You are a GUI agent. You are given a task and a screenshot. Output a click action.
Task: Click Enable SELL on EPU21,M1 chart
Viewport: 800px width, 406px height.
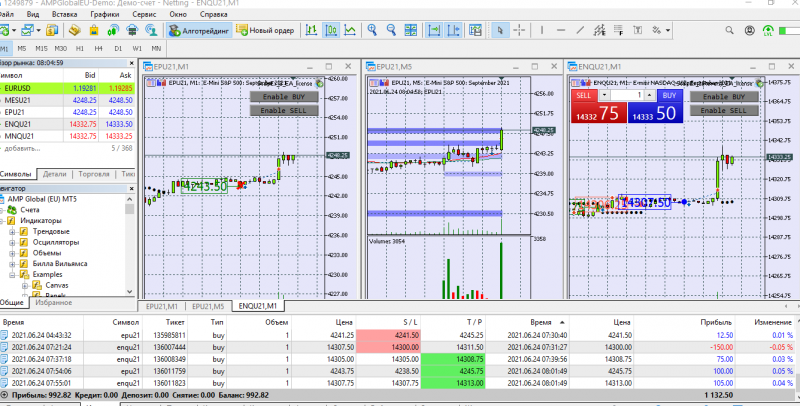pos(284,110)
